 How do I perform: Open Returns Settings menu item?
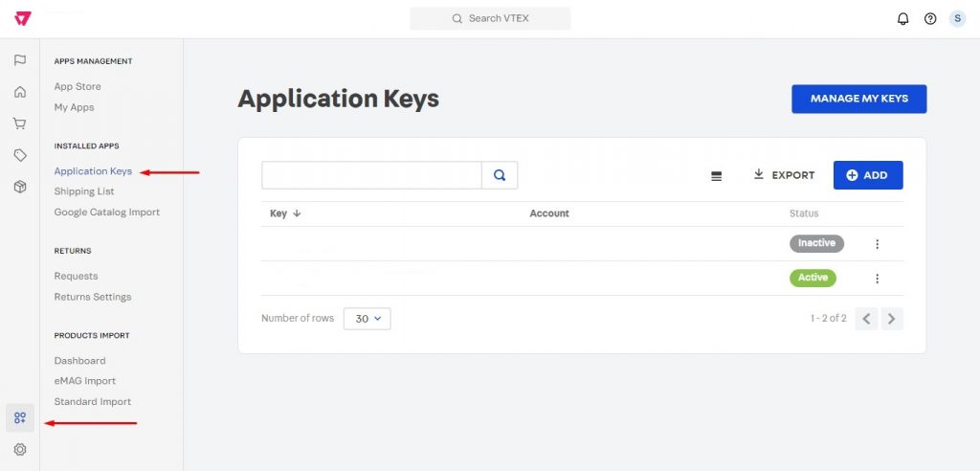point(93,297)
